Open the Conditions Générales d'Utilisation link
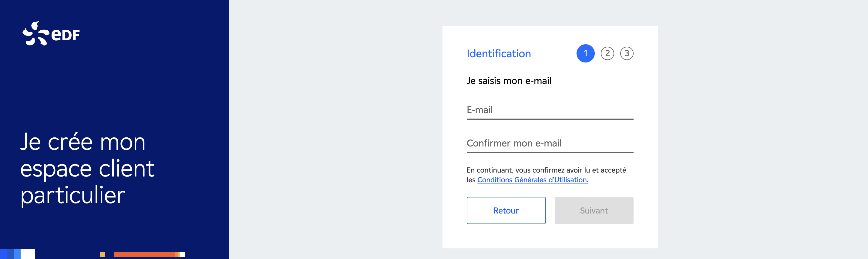Image resolution: width=868 pixels, height=259 pixels. pos(532,180)
